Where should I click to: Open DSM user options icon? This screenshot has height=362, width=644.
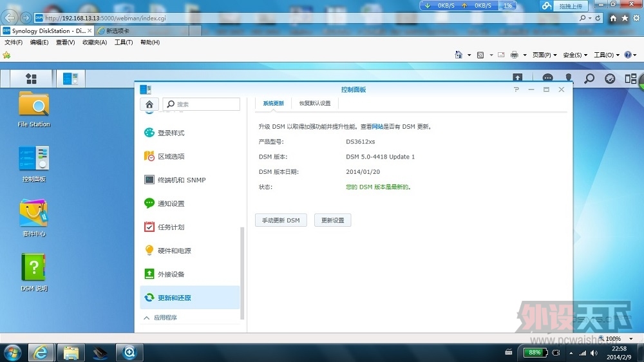569,78
